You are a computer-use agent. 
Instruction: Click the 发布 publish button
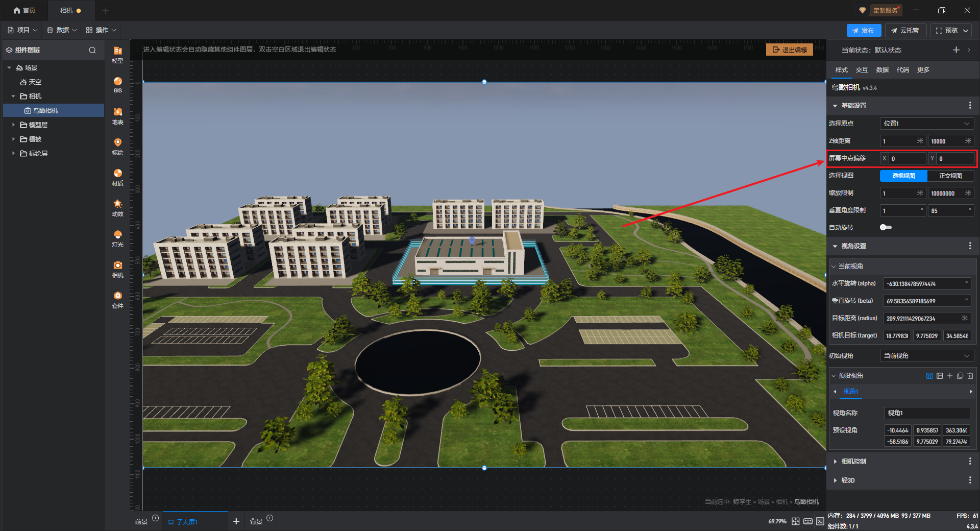(863, 31)
